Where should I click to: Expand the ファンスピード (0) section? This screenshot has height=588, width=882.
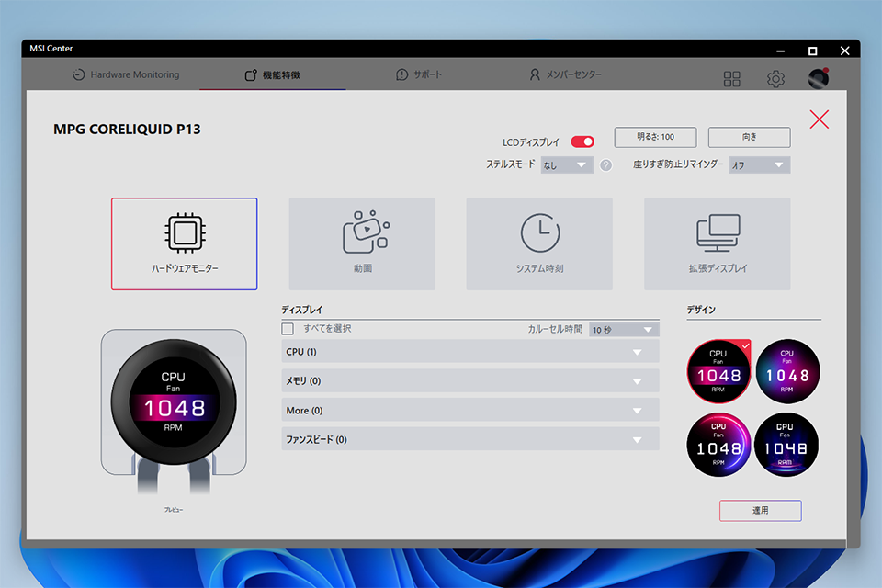pyautogui.click(x=470, y=439)
